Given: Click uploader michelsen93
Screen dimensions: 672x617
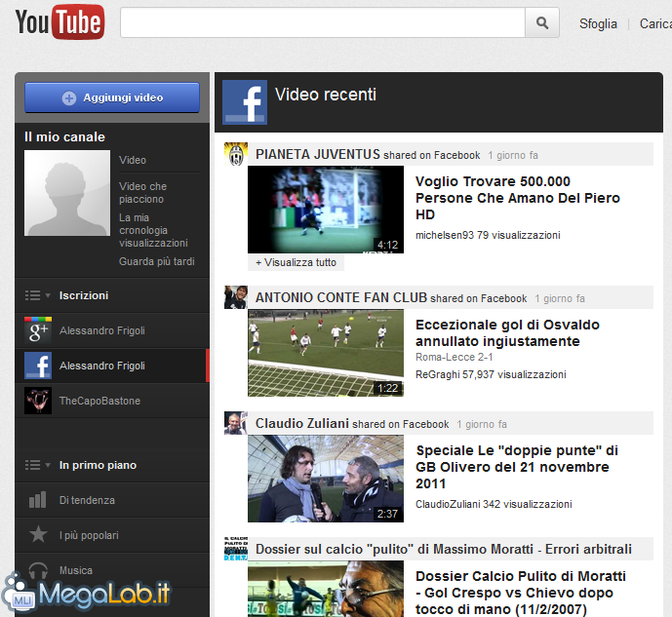Looking at the screenshot, I should click(445, 235).
